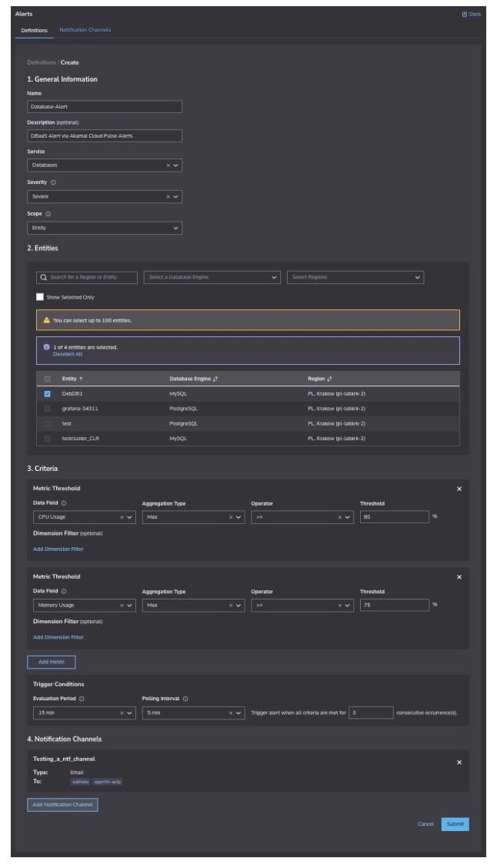Image resolution: width=497 pixels, height=868 pixels.
Task: Clear the operator for Memory Usage metric
Action: [x=340, y=606]
